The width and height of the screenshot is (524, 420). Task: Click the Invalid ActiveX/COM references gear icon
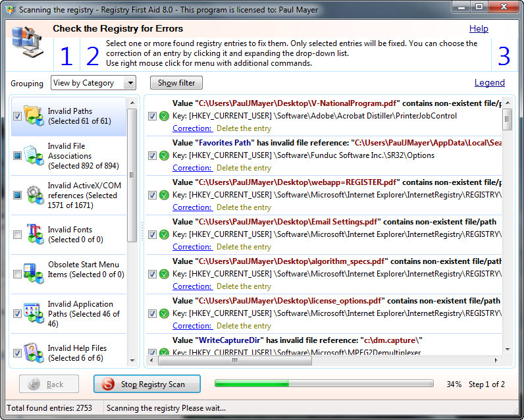pos(35,195)
